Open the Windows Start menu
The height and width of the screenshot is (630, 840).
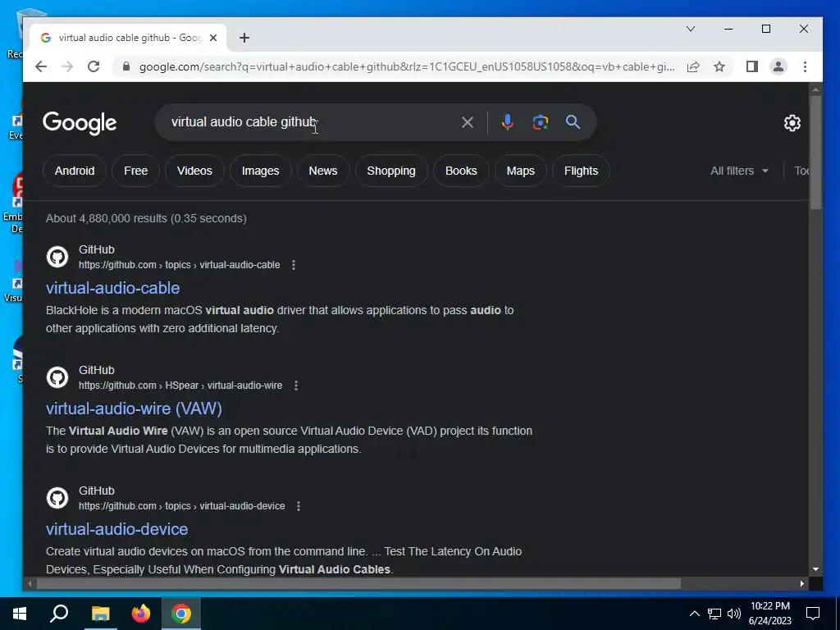(20, 614)
